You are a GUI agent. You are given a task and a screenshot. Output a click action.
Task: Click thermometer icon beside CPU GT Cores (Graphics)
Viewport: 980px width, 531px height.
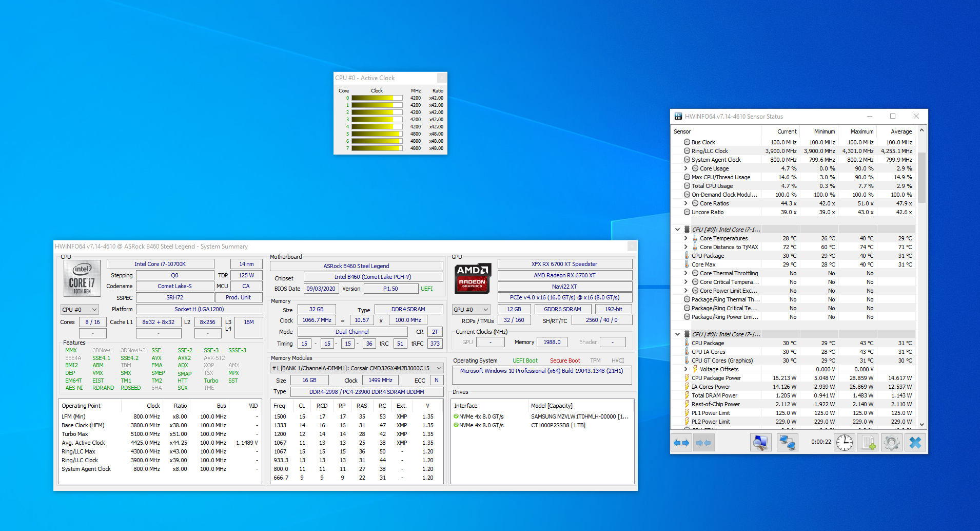(x=687, y=361)
